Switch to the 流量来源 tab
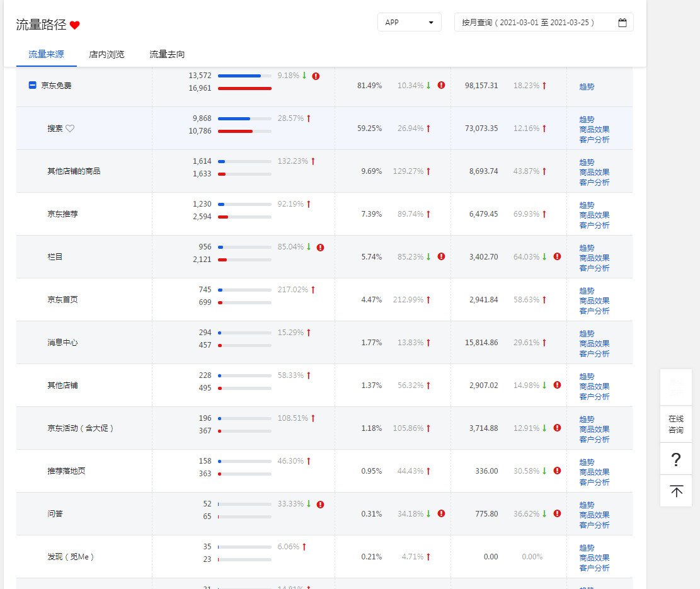700x589 pixels. pyautogui.click(x=47, y=54)
